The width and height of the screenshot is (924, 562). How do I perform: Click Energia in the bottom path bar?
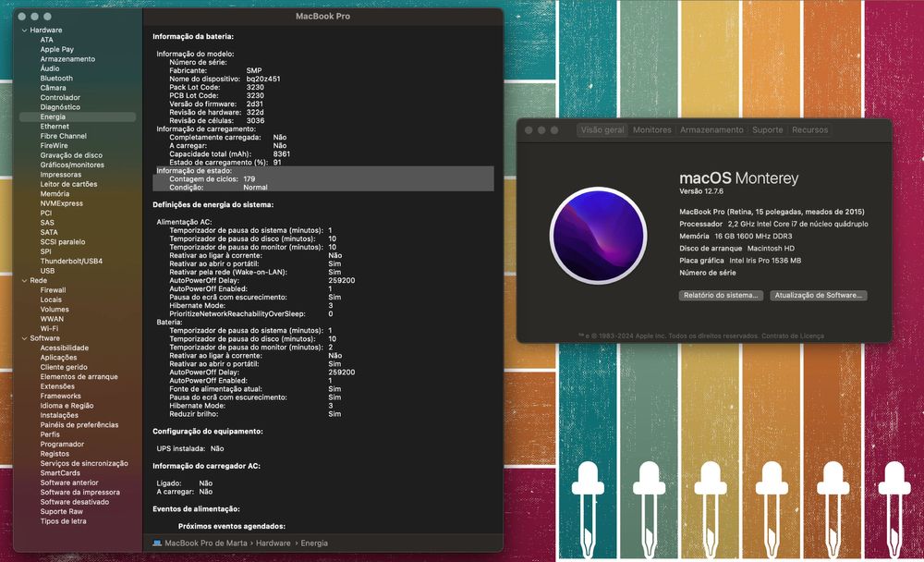point(314,544)
